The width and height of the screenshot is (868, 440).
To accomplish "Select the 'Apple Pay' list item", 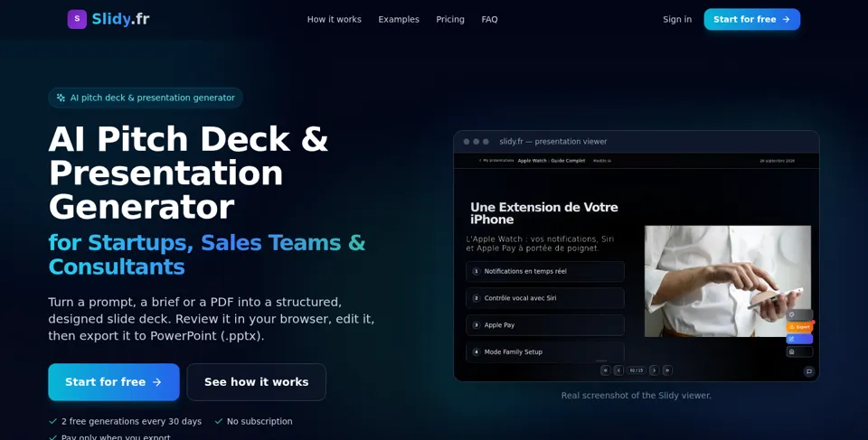I will point(545,325).
